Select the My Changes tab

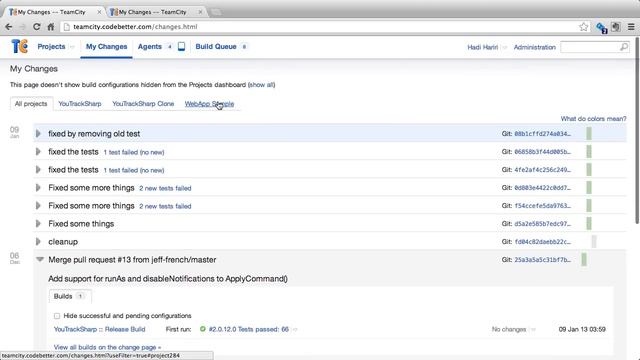pyautogui.click(x=106, y=47)
